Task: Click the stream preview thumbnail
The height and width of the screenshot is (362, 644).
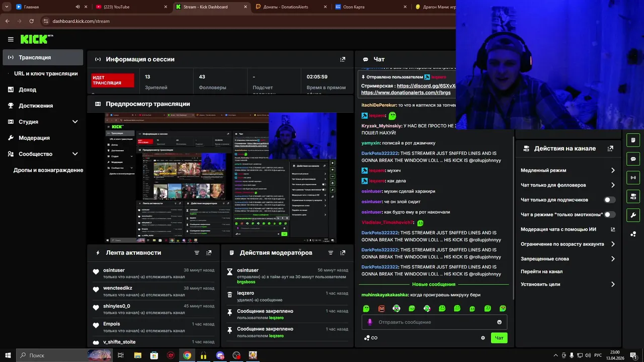Action: (x=220, y=178)
